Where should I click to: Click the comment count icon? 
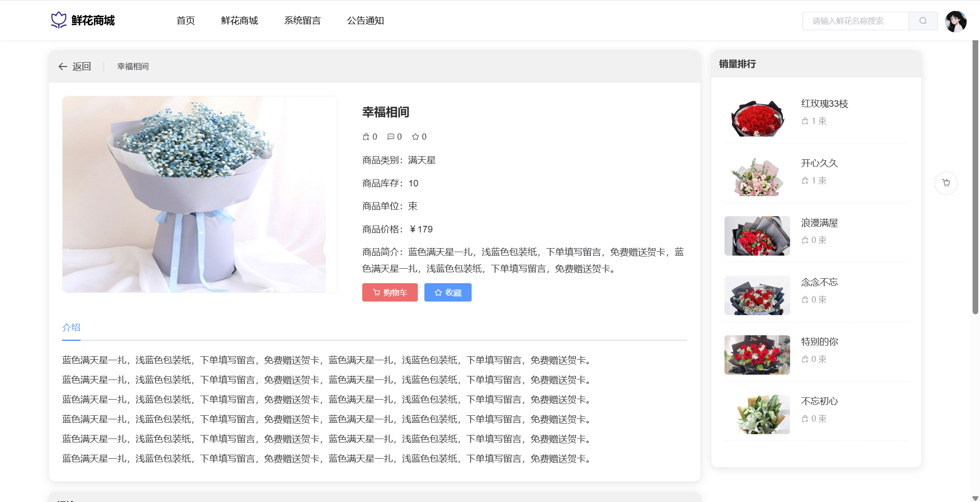click(391, 137)
